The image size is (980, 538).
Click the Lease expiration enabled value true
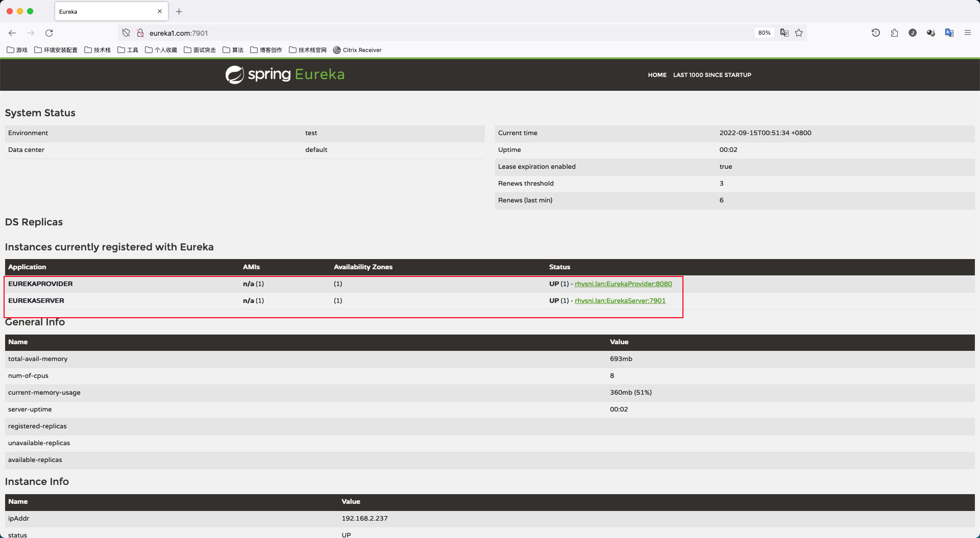pyautogui.click(x=725, y=166)
